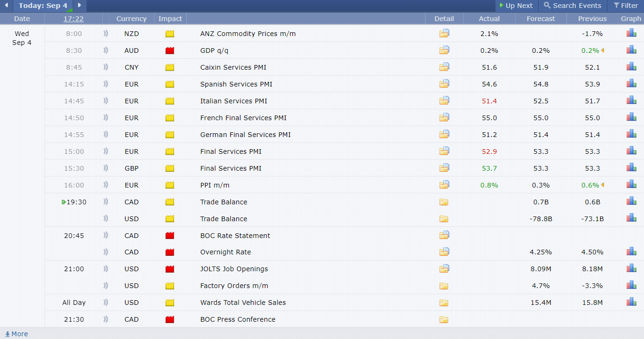Select the BOC Rate Statement event row
644x339 pixels.
(344, 236)
